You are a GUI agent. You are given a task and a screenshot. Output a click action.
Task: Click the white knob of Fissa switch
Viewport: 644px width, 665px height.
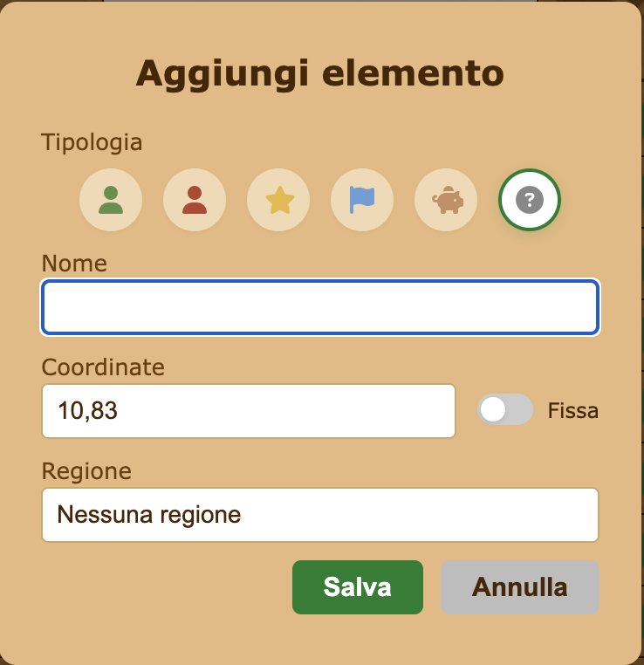(x=493, y=409)
